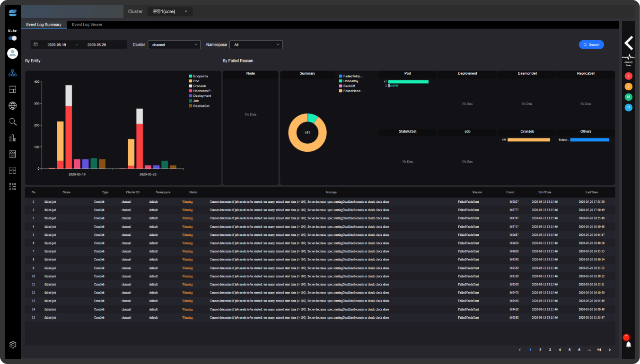The image size is (640, 364).
Task: Open the topology hierarchy icon in sidebar
Action: 13,73
